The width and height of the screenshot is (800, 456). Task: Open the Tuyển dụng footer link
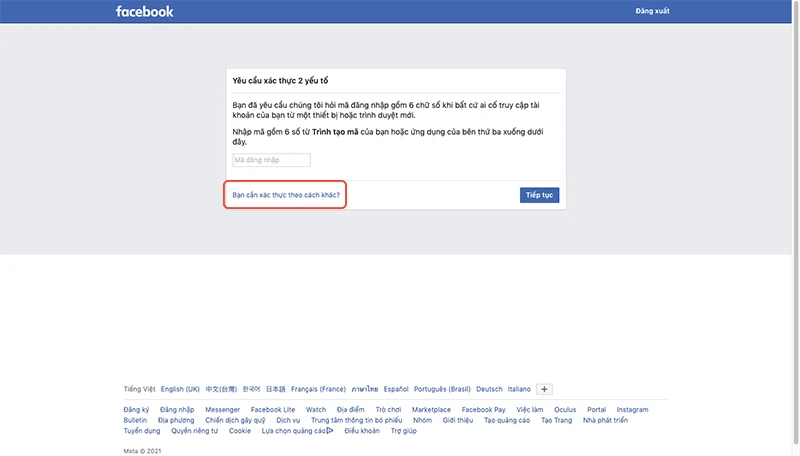(142, 431)
